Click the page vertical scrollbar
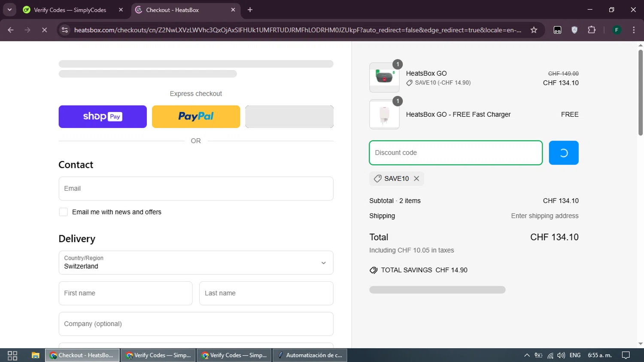This screenshot has width=644, height=362. [641, 92]
